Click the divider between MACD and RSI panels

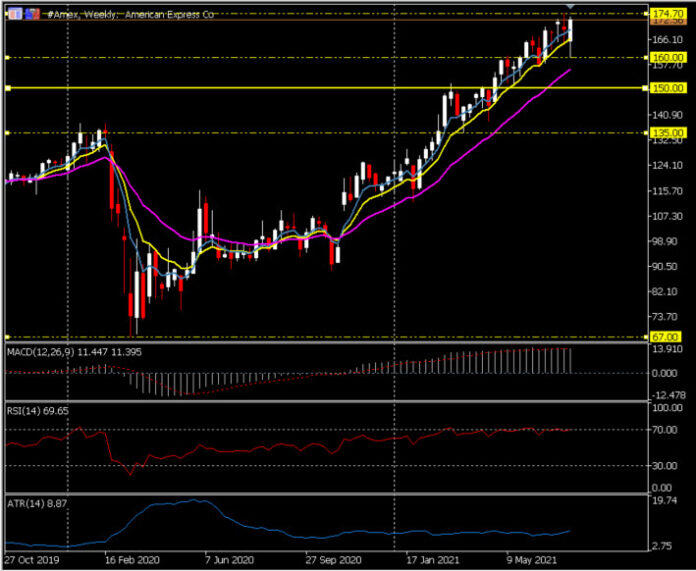coord(325,402)
